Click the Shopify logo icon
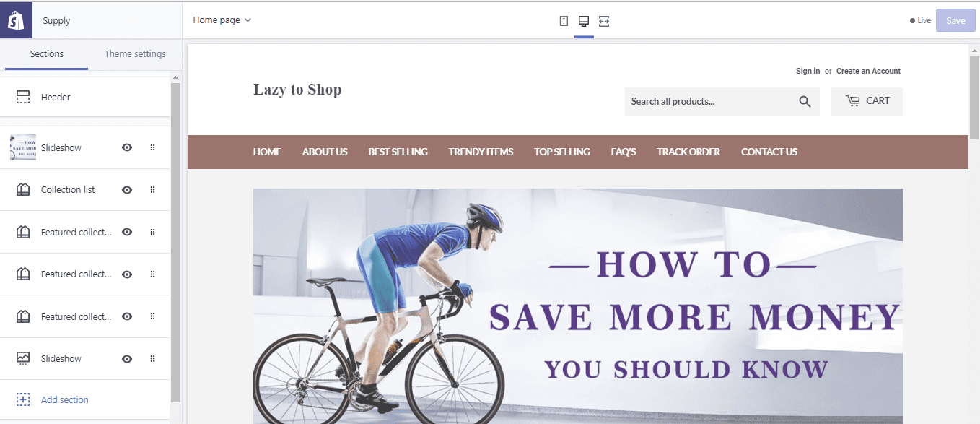This screenshot has height=424, width=980. [x=16, y=20]
